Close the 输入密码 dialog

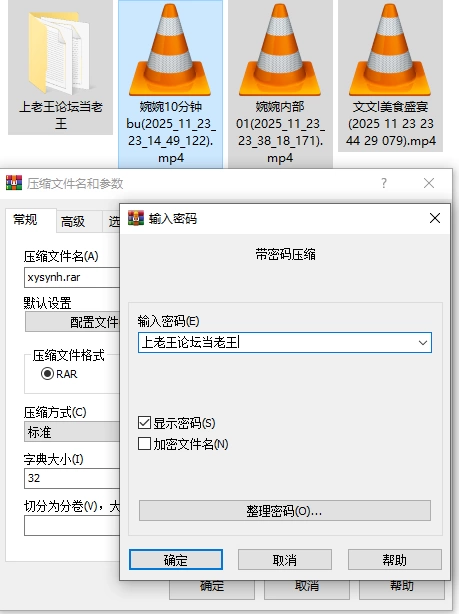(435, 218)
